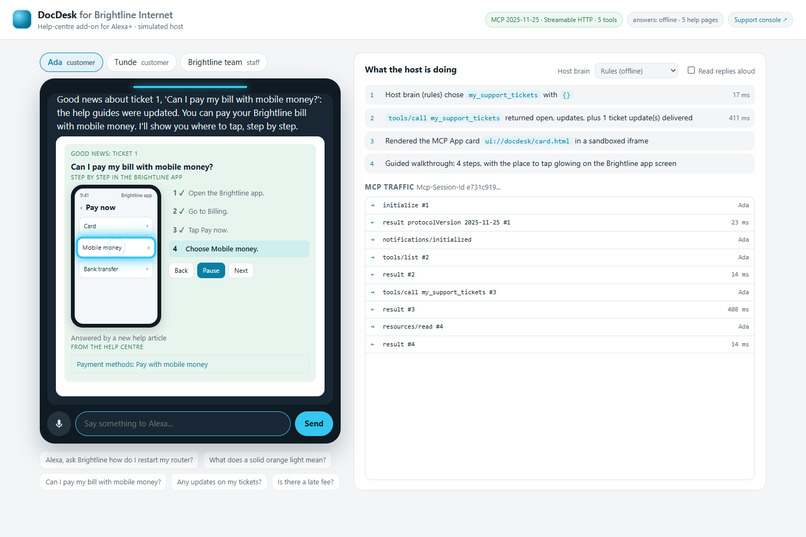Viewport: 806px width, 537px height.
Task: Select Bank transfer option on phone
Action: click(x=116, y=269)
